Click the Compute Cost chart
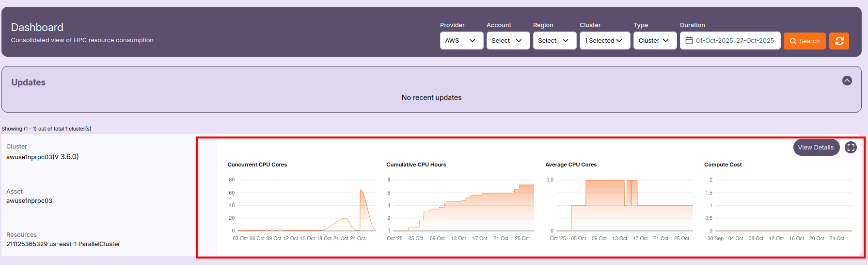This screenshot has width=868, height=265. click(778, 209)
